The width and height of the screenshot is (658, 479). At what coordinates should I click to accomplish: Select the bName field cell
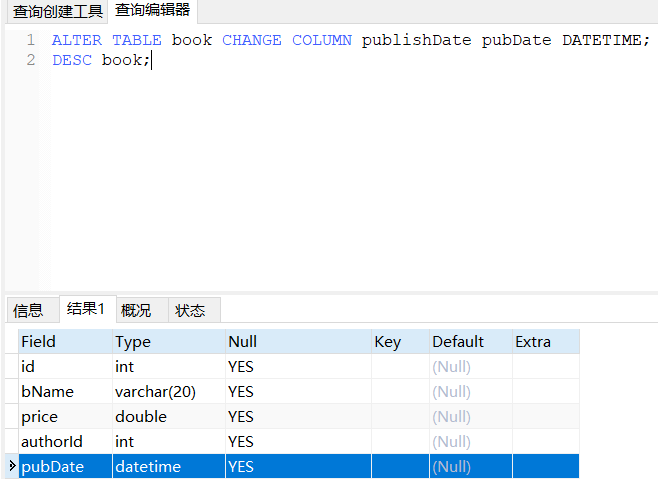click(x=65, y=392)
